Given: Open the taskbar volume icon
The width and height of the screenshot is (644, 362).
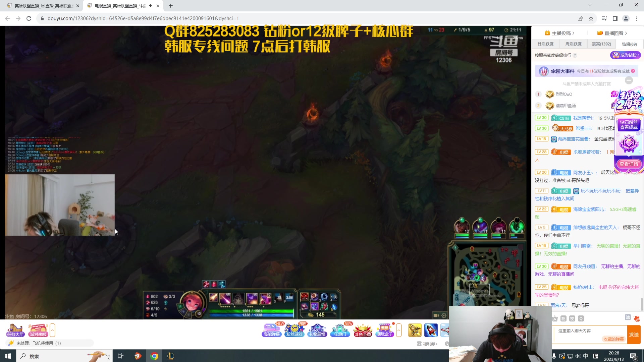Looking at the screenshot, I should pyautogui.click(x=577, y=356).
